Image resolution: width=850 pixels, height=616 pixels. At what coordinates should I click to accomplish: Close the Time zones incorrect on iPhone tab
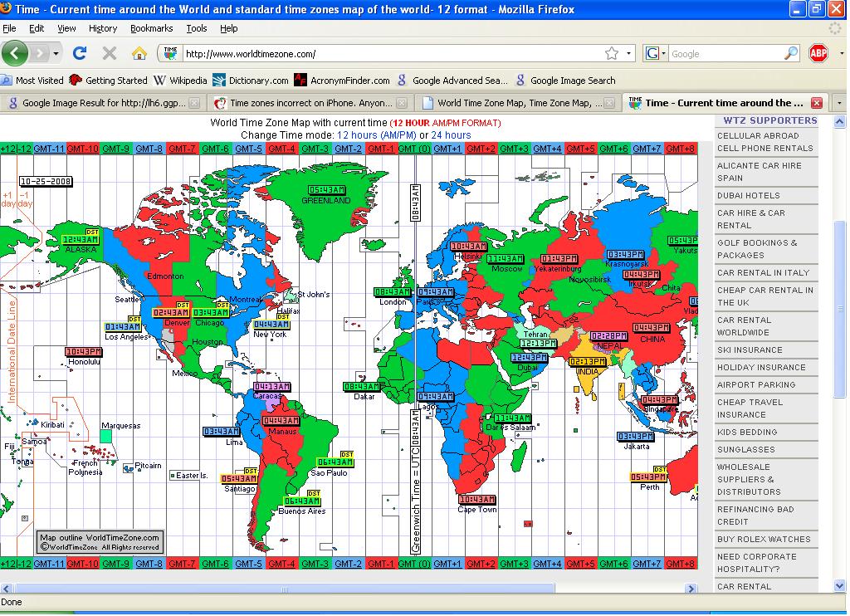(x=402, y=103)
